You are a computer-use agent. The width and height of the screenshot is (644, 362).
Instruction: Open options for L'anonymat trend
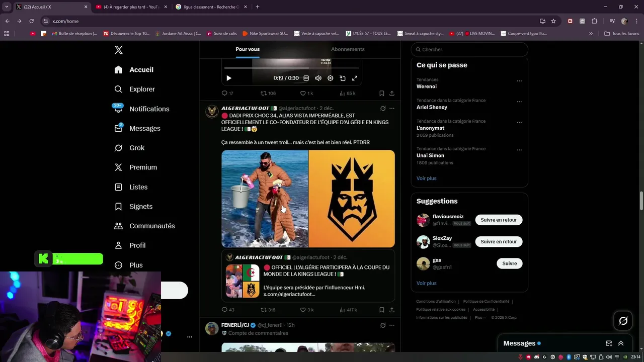[519, 122]
